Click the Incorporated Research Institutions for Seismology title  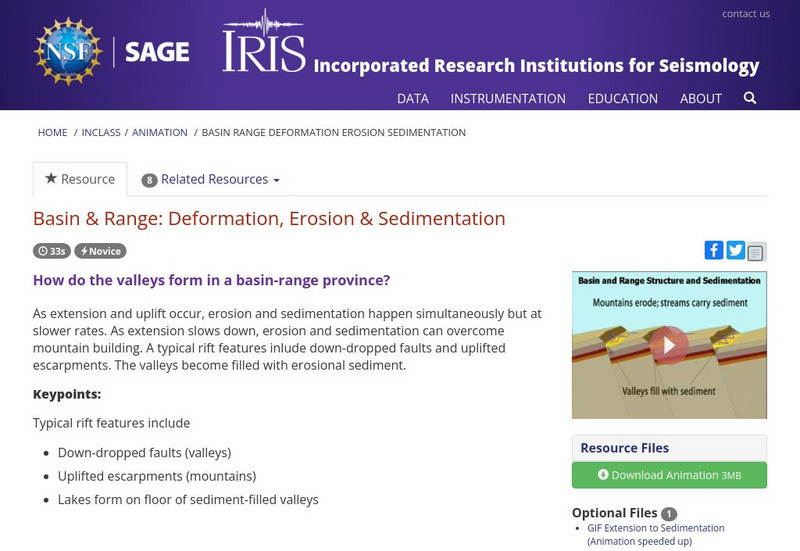(x=536, y=66)
